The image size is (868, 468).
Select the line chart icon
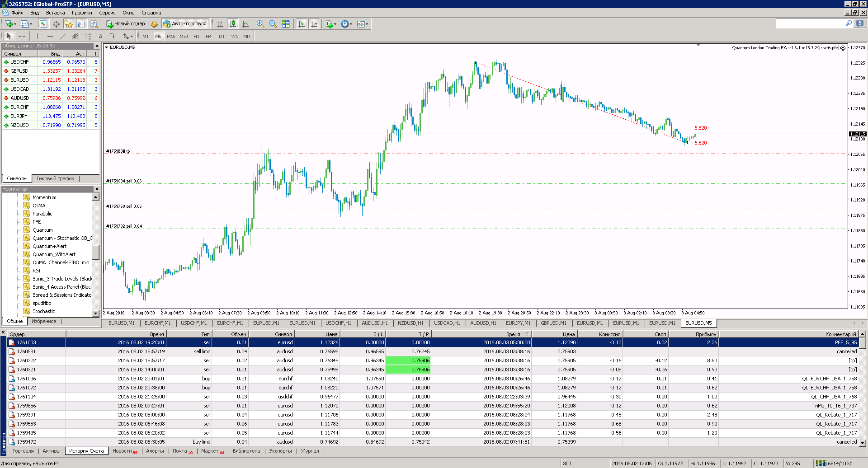pos(245,24)
